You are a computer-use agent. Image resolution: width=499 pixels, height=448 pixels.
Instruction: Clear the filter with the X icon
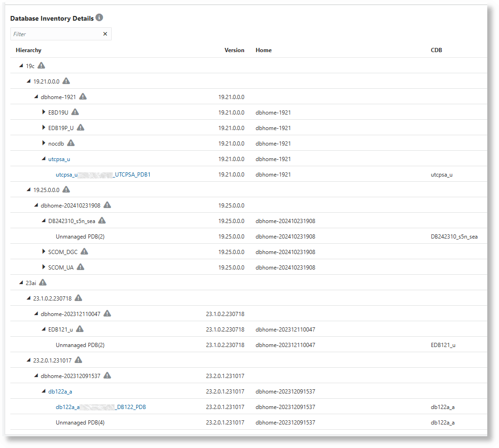(x=105, y=34)
